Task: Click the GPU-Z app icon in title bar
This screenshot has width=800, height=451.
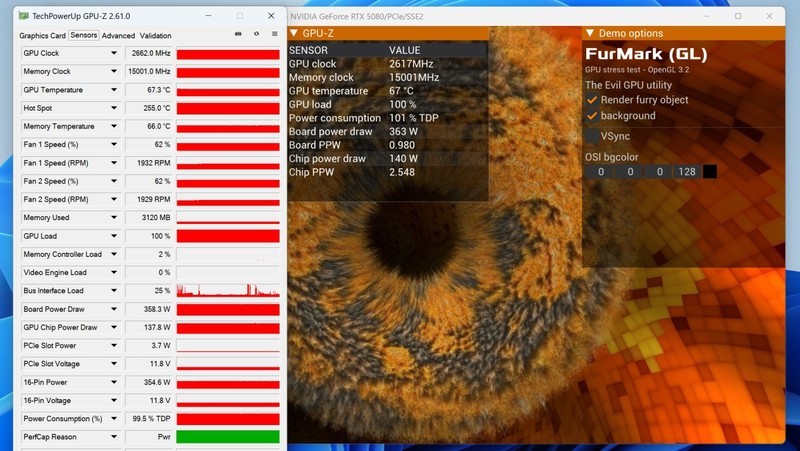Action: [23, 16]
